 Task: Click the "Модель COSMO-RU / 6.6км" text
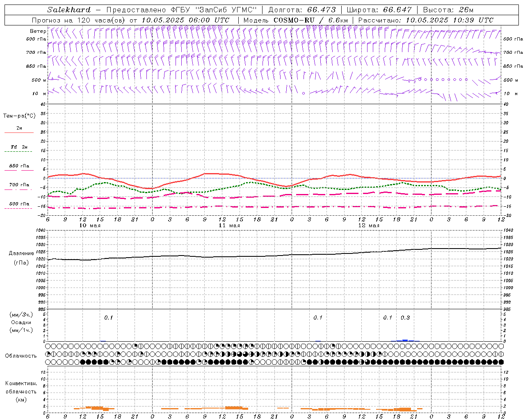click(x=296, y=20)
